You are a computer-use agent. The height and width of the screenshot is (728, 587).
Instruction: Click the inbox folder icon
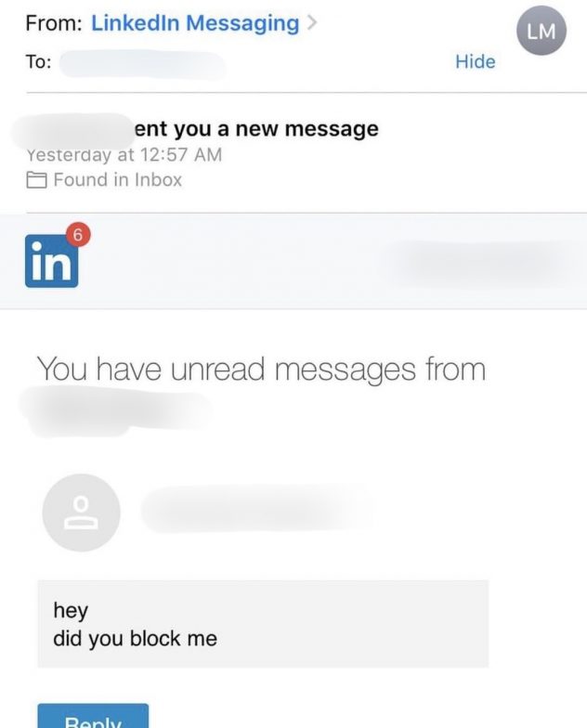coord(36,180)
